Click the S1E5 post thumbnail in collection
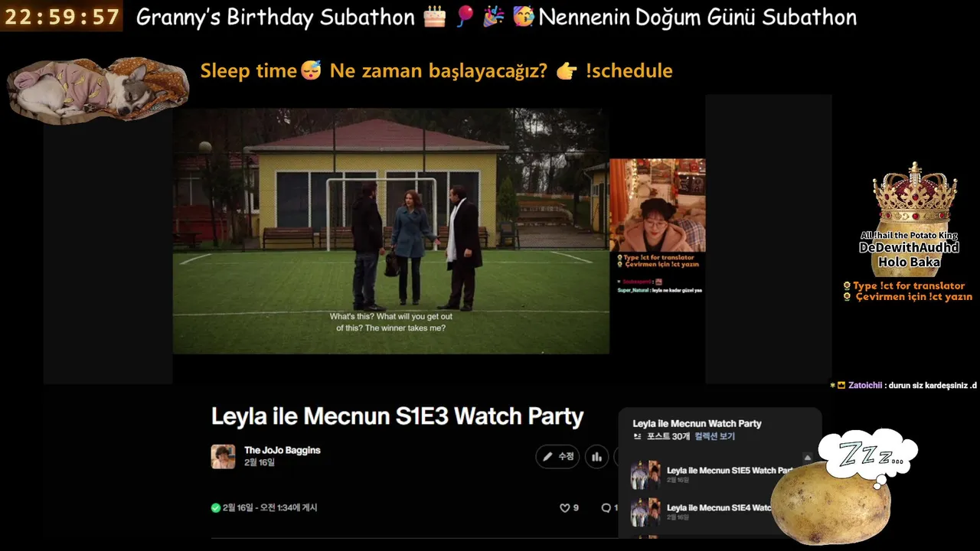This screenshot has width=980, height=551. [645, 474]
